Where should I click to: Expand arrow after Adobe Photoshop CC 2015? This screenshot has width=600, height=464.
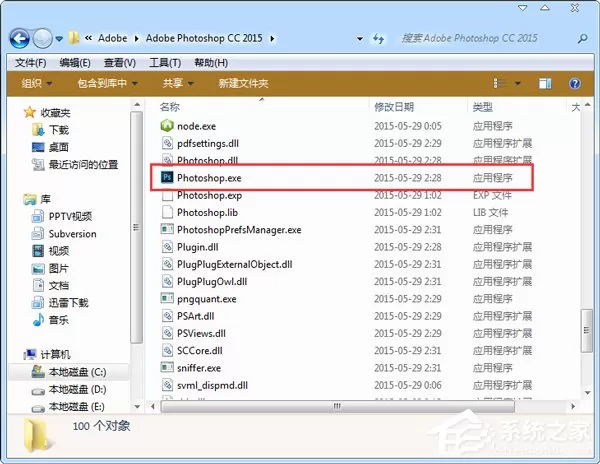(x=272, y=39)
